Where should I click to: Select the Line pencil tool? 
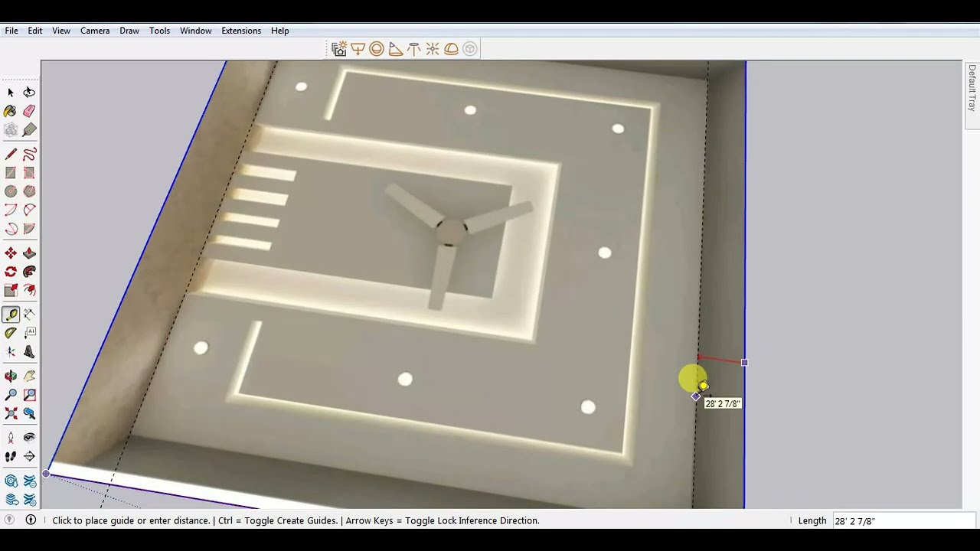coord(11,155)
